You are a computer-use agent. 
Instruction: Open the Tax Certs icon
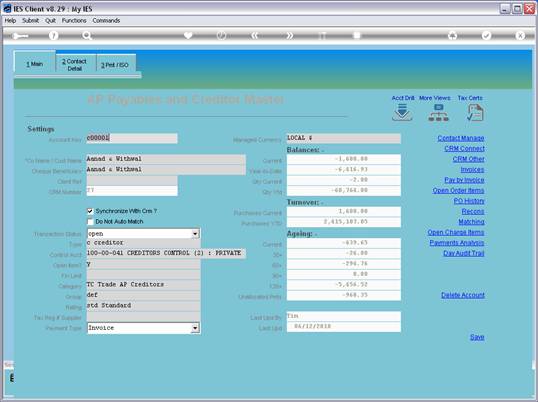[475, 113]
